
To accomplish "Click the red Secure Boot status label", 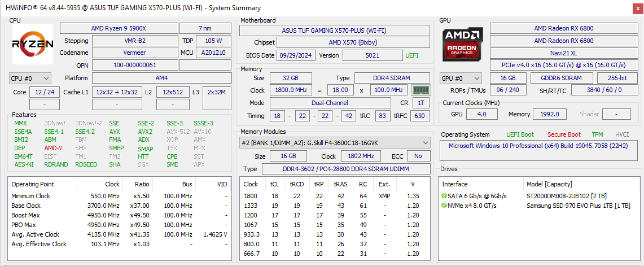I will (564, 134).
